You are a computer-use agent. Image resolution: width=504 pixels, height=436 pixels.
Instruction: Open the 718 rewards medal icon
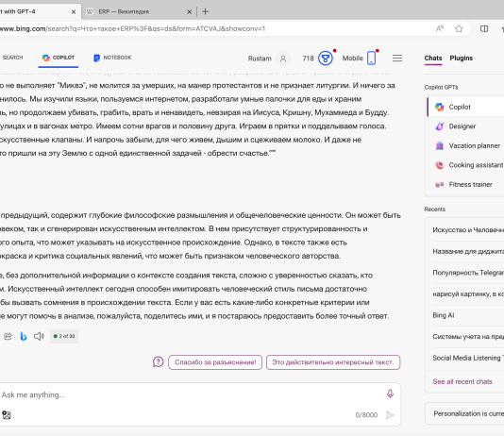pyautogui.click(x=326, y=59)
